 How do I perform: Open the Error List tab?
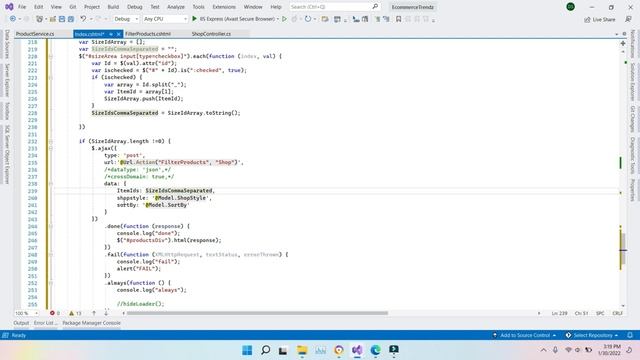pos(45,323)
